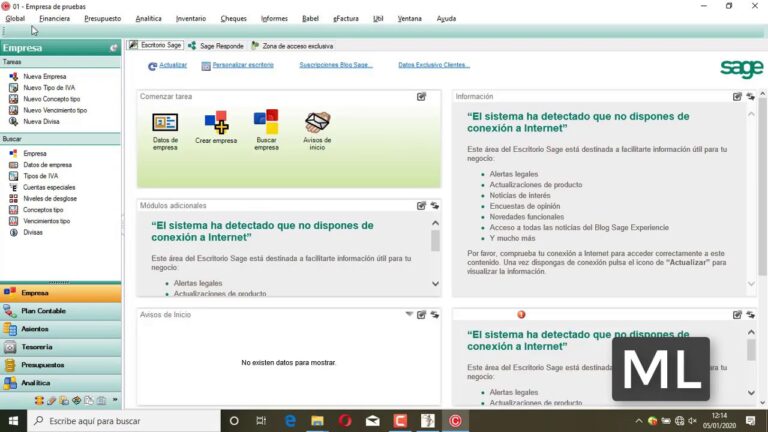This screenshot has height=432, width=768.
Task: Open Windows Start menu
Action: (x=13, y=421)
